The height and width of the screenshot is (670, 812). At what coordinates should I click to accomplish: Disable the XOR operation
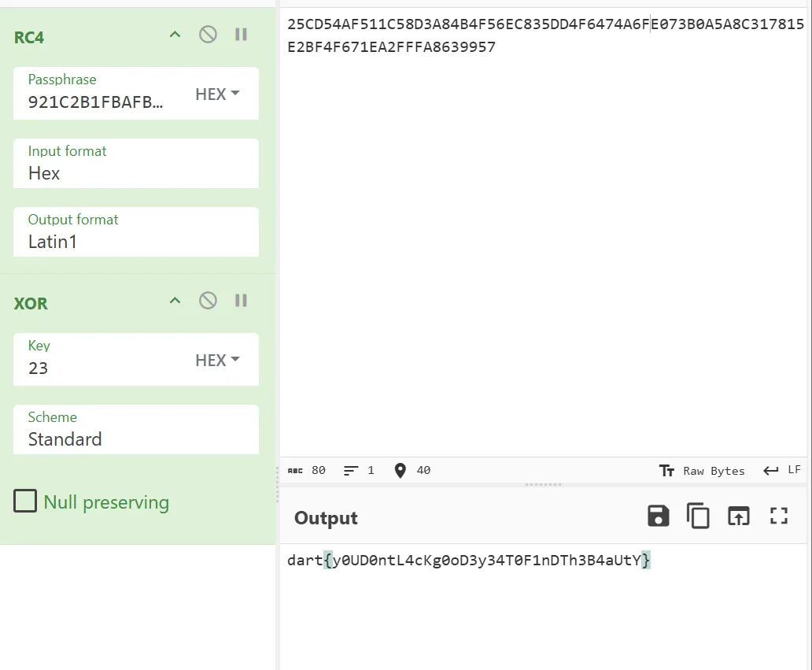point(208,300)
